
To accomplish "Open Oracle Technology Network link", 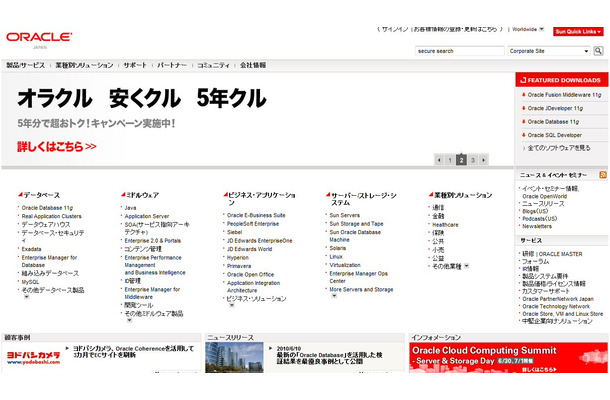I will point(556,307).
